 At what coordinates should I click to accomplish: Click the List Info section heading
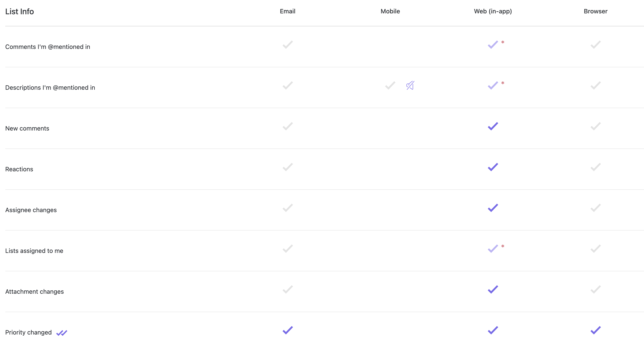click(x=20, y=11)
